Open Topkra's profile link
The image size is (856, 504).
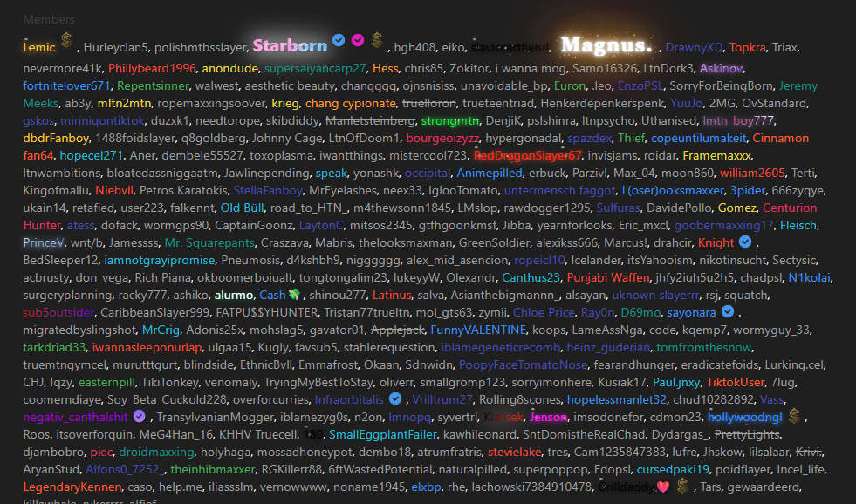(x=747, y=47)
